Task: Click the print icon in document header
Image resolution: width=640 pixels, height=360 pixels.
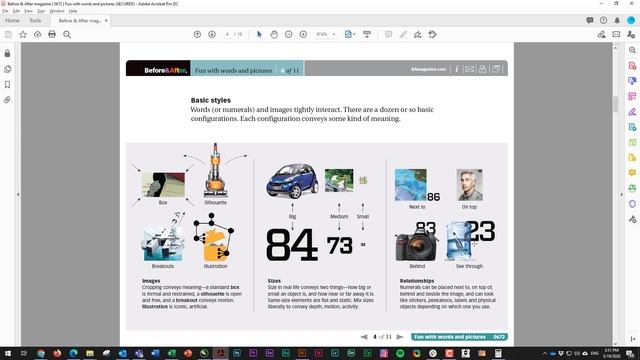Action: pyautogui.click(x=482, y=69)
